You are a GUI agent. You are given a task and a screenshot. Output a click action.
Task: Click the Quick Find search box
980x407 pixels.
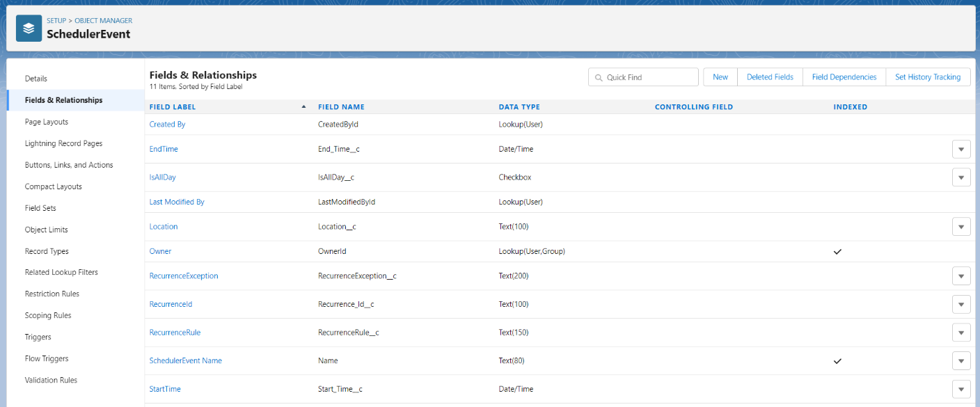(x=643, y=77)
